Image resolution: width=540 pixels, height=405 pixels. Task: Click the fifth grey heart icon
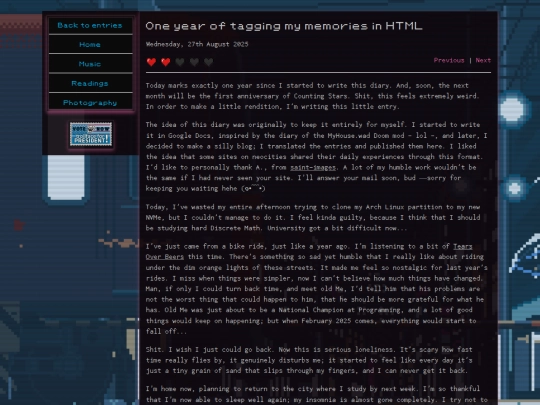pos(208,62)
